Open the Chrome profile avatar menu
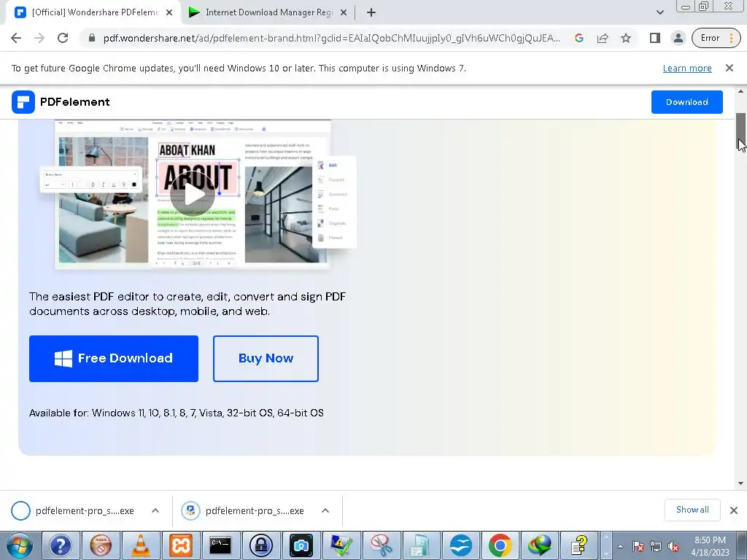747x560 pixels. (678, 38)
